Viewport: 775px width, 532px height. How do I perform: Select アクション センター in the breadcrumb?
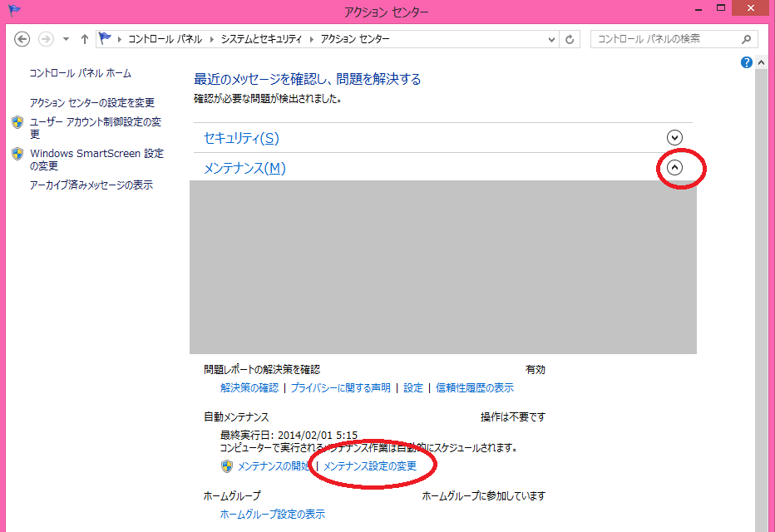pyautogui.click(x=355, y=39)
